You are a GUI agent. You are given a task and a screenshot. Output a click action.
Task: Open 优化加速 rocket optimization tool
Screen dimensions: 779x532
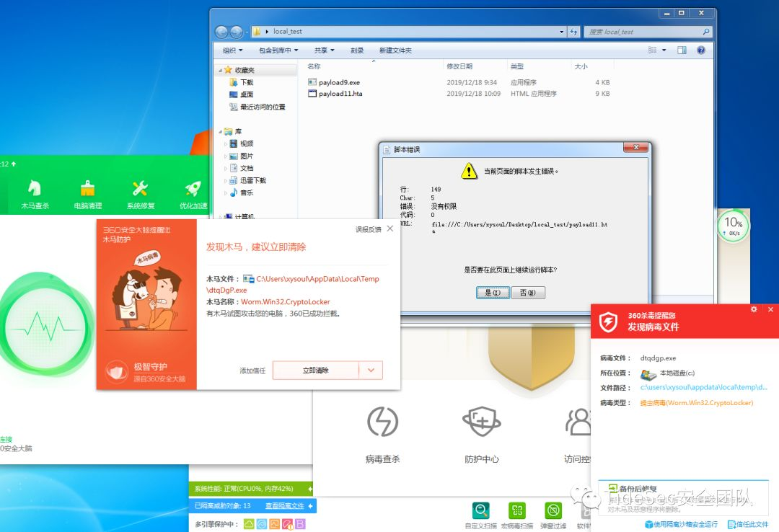pos(193,194)
